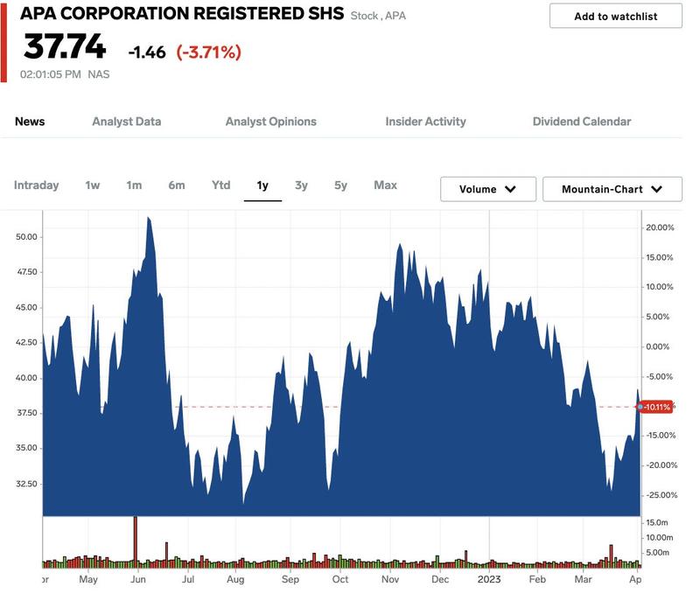Click the 20.00% percentage axis label

point(660,227)
